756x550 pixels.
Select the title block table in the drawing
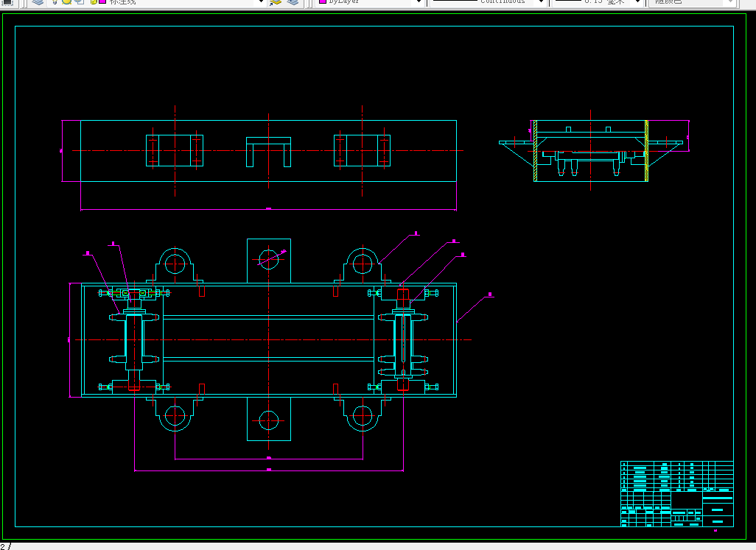[677, 493]
